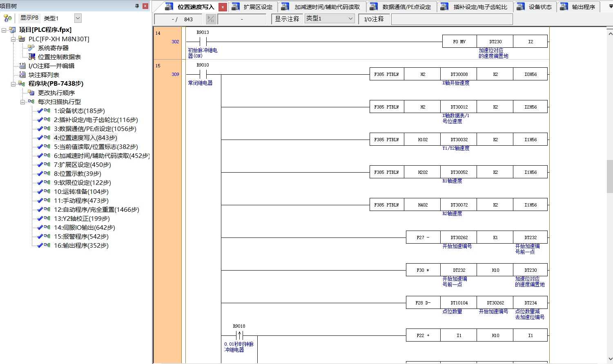This screenshot has height=364, width=613.
Task: Click the I/O comment input field
Action: click(x=452, y=19)
